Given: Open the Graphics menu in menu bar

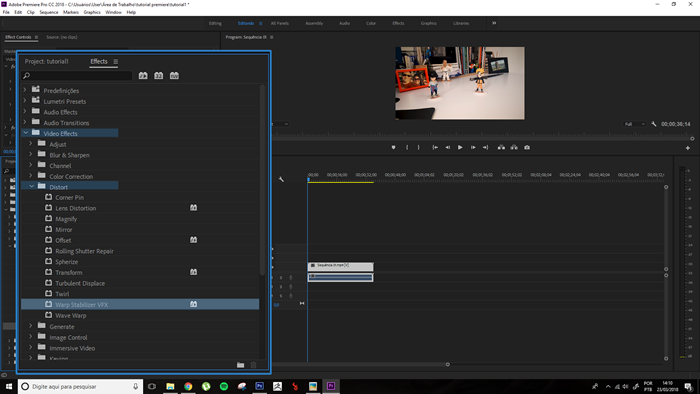Looking at the screenshot, I should click(92, 12).
